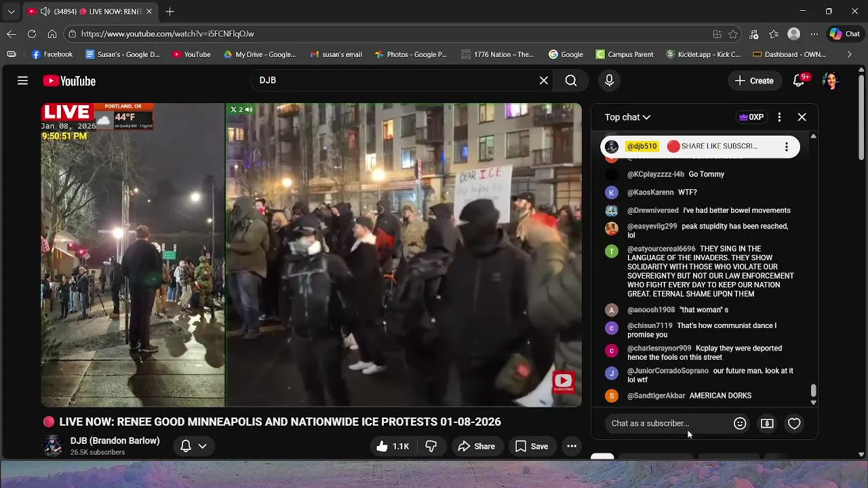The image size is (868, 488).
Task: Open YouTube bookmark in favorites bar
Action: pos(191,54)
